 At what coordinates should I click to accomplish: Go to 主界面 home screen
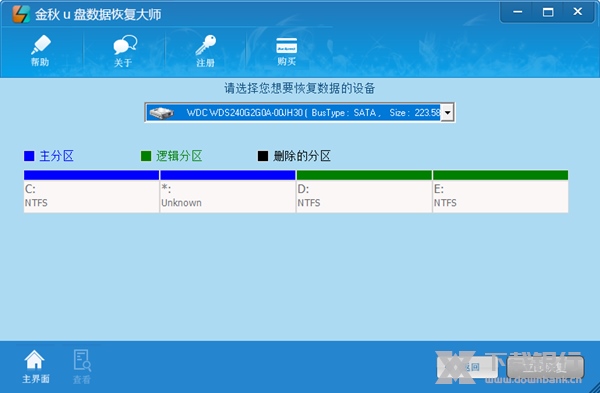[35, 367]
